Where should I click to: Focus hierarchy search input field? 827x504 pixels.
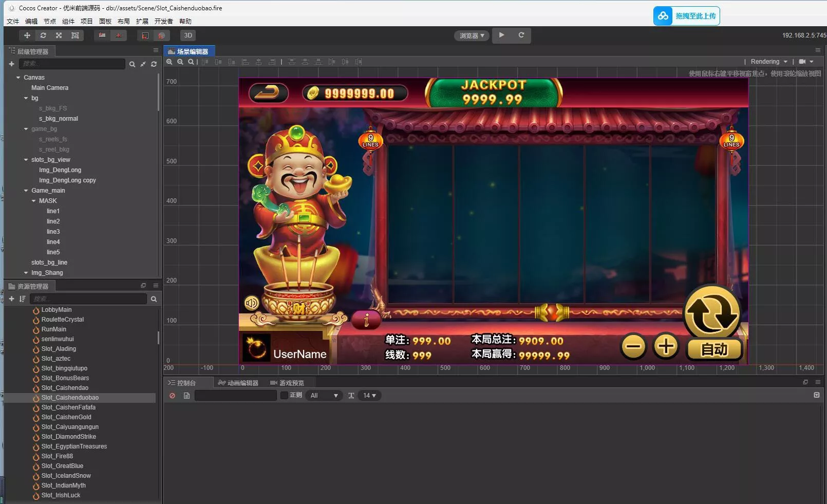(72, 64)
